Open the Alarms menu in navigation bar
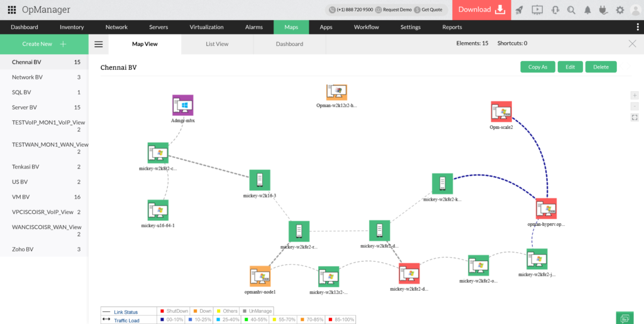 [254, 27]
